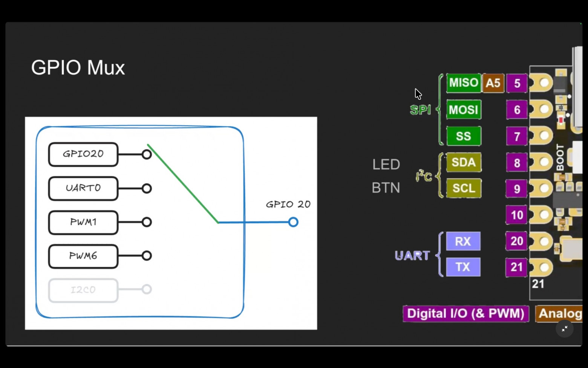
Task: Click the TX pin label
Action: 463,267
